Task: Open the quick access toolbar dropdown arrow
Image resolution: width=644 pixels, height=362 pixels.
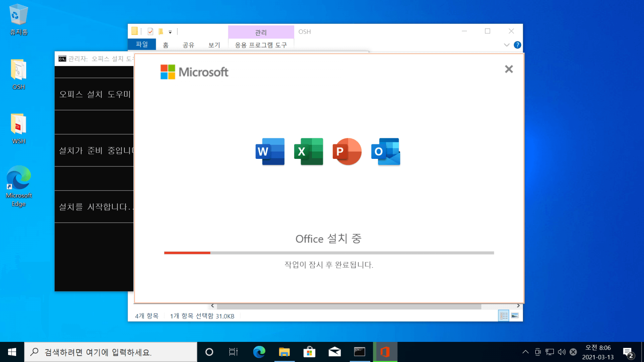Action: (170, 32)
